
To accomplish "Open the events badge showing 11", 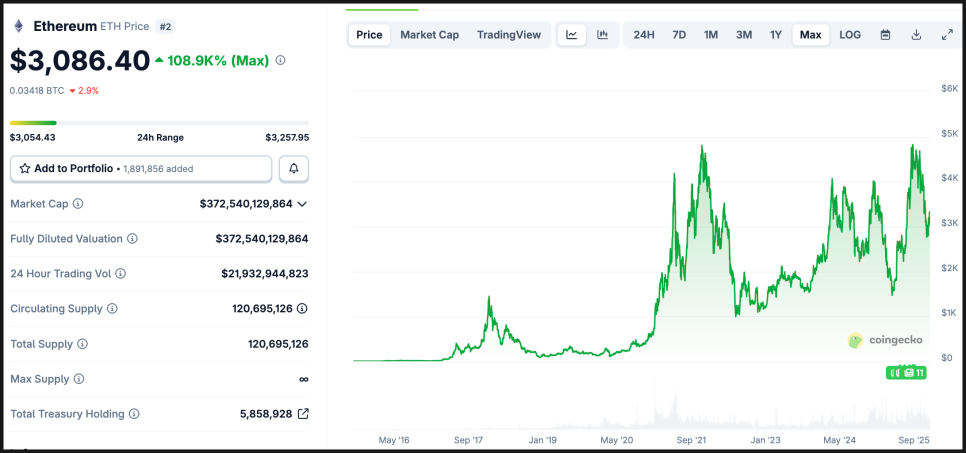I will [907, 373].
